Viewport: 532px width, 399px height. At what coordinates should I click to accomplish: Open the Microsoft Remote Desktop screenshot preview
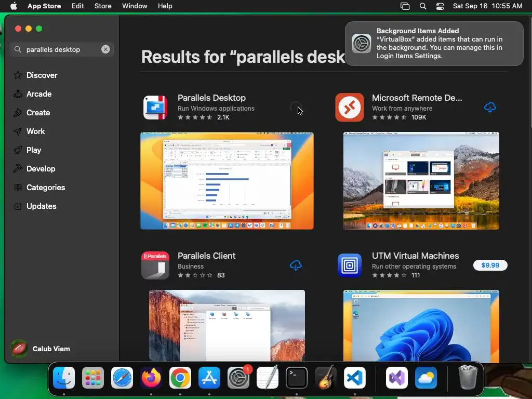pyautogui.click(x=421, y=181)
